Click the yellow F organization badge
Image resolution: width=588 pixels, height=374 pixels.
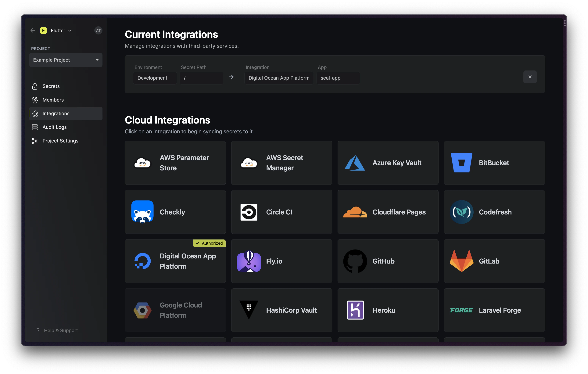[x=43, y=31]
